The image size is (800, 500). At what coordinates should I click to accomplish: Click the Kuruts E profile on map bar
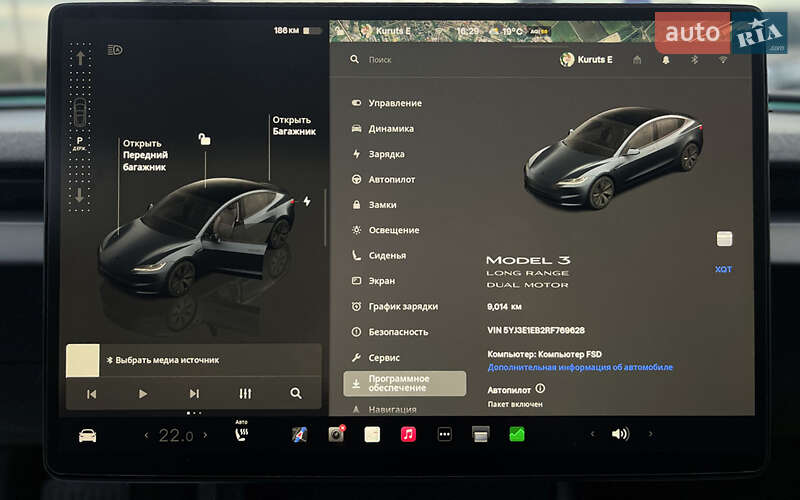tap(386, 31)
